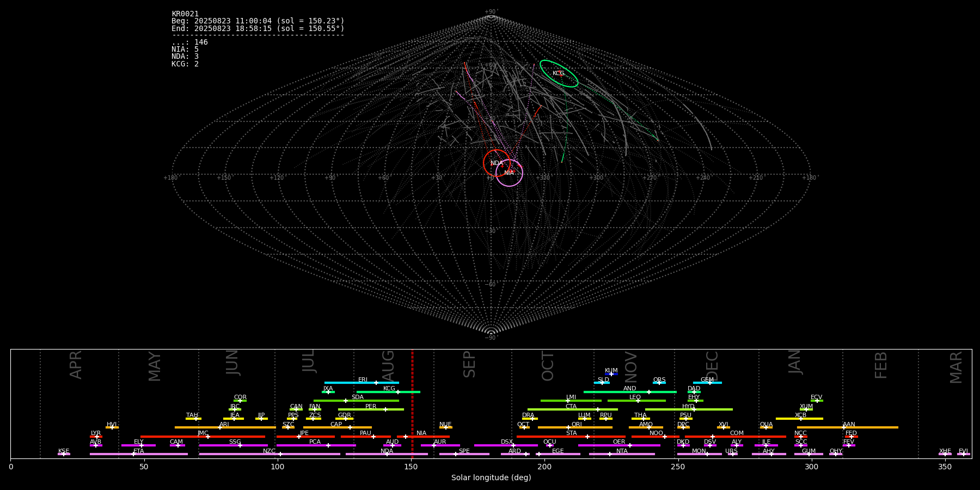Click the 'NIA: 5' count in header
The height and width of the screenshot is (490, 980).
[x=185, y=50]
